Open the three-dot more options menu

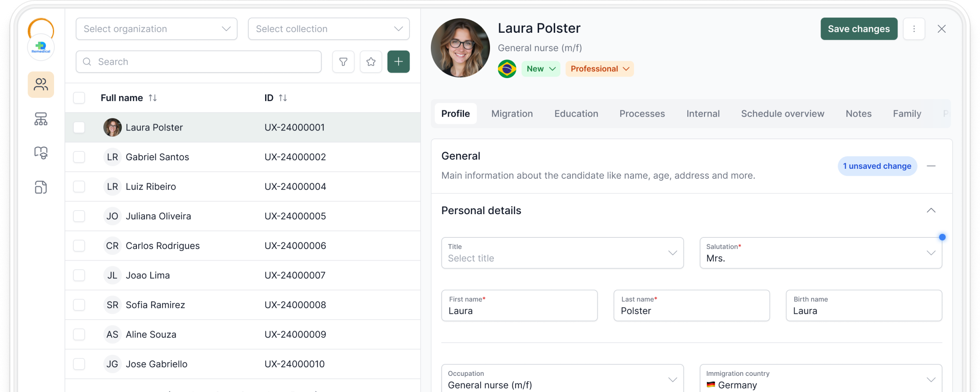point(914,29)
